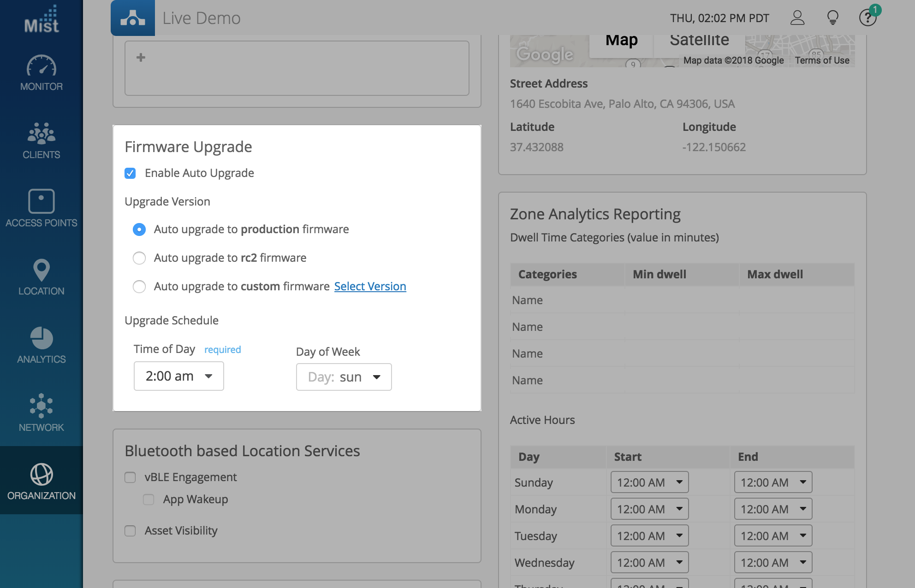Expand the Time of Day dropdown

click(178, 376)
